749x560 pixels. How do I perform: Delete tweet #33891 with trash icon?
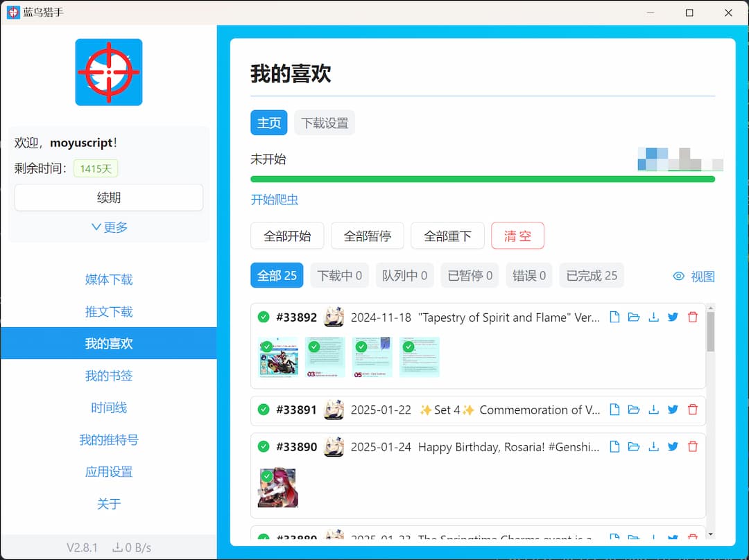tap(692, 410)
